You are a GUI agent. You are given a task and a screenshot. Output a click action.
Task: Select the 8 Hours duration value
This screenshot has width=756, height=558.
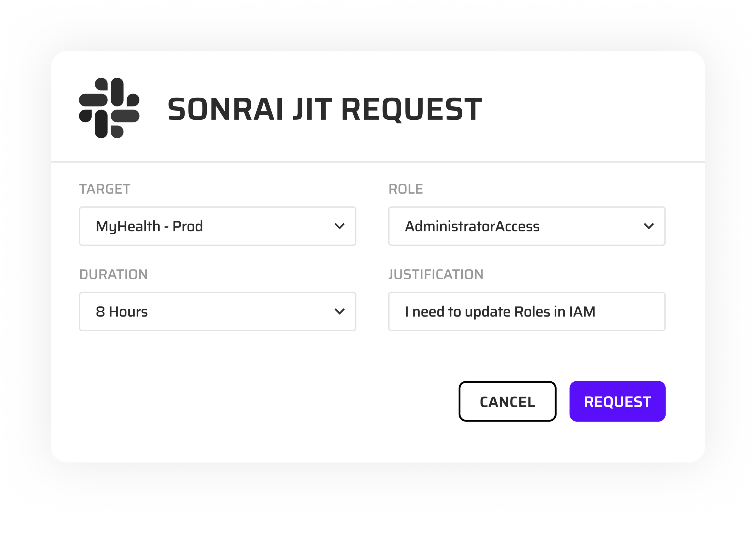tap(122, 311)
